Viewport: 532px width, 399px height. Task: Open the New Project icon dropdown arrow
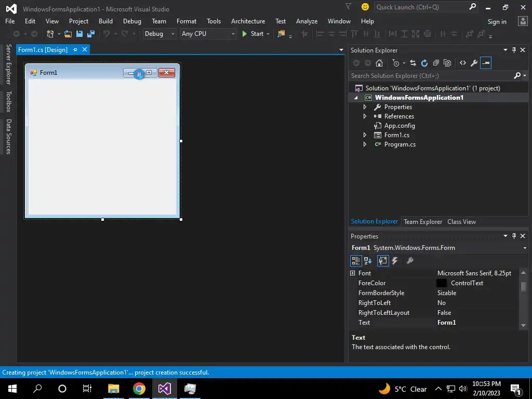tap(59, 34)
